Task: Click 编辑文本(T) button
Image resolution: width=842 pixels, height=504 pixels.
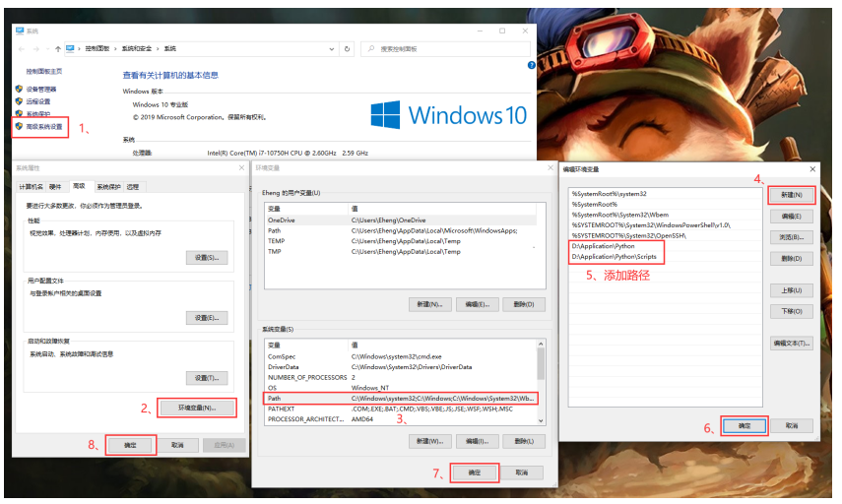Action: (792, 344)
